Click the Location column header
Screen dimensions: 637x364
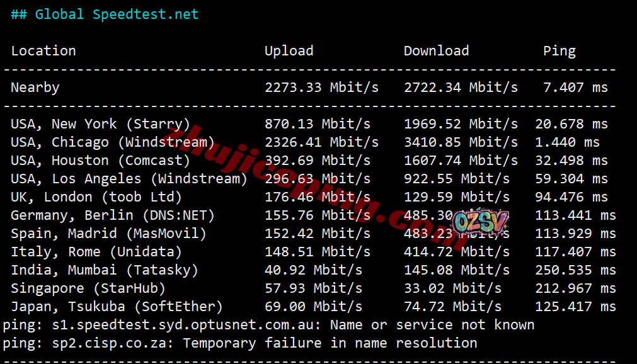point(43,51)
